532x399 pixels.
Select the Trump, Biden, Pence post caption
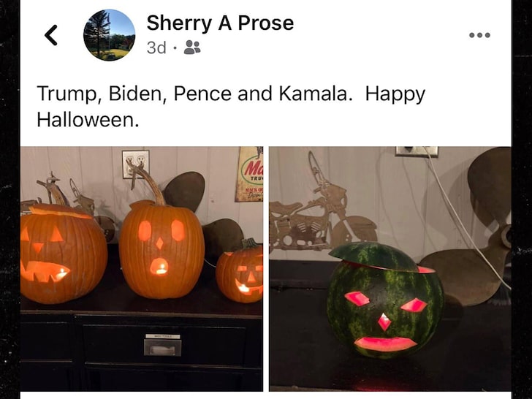coord(231,107)
